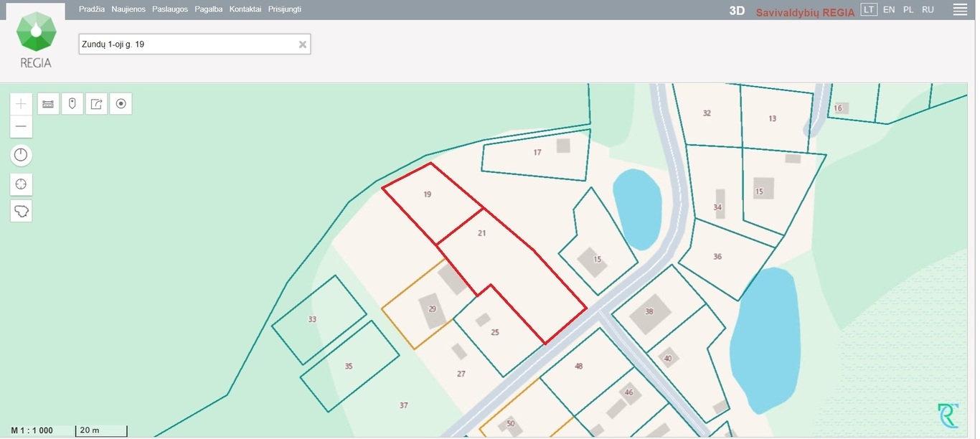The height and width of the screenshot is (439, 980).
Task: Switch language to RU
Action: click(x=928, y=9)
